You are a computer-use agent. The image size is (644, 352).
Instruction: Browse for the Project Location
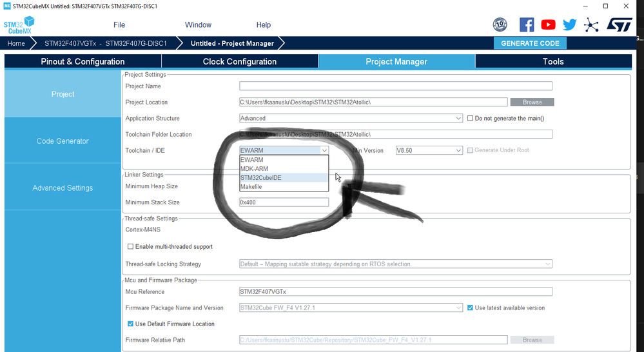pos(532,102)
